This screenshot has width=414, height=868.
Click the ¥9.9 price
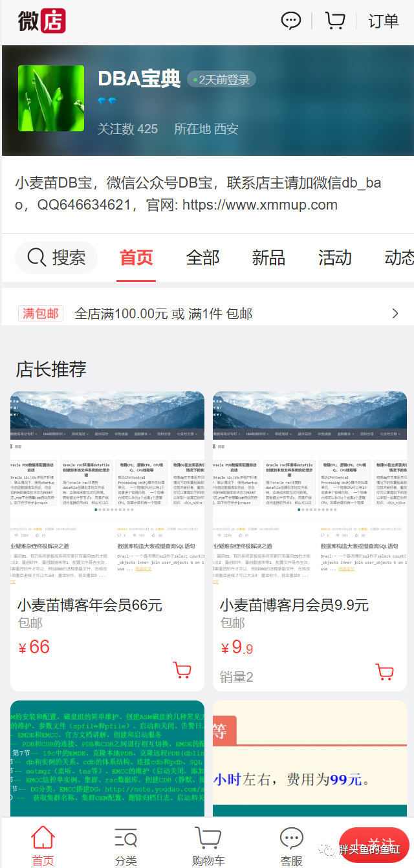coord(237,647)
